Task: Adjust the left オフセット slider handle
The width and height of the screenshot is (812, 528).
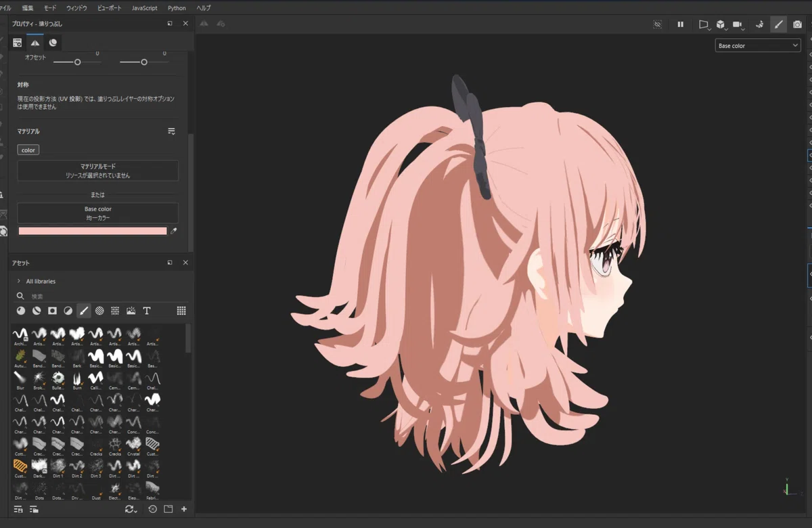Action: coord(77,62)
